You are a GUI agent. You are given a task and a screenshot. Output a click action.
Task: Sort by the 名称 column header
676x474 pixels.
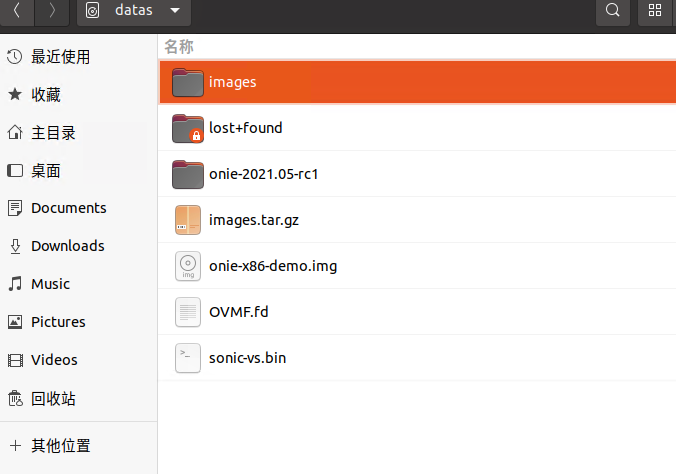(179, 46)
